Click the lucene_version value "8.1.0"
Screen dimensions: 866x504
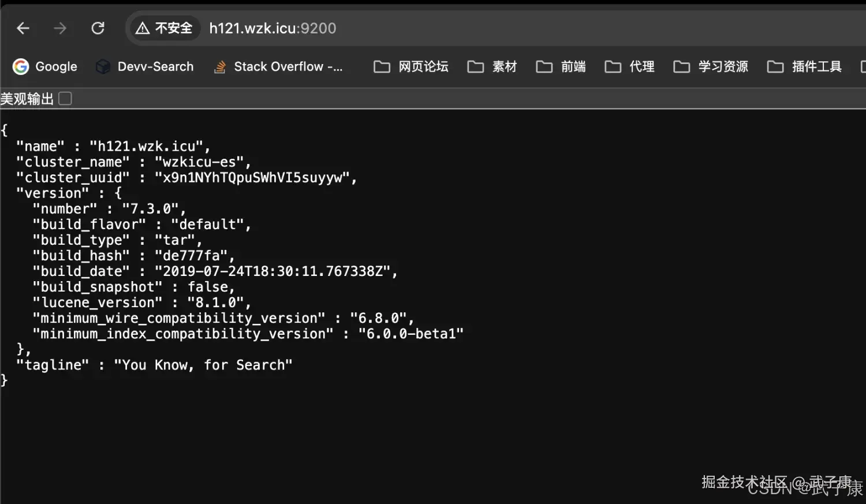(x=216, y=303)
